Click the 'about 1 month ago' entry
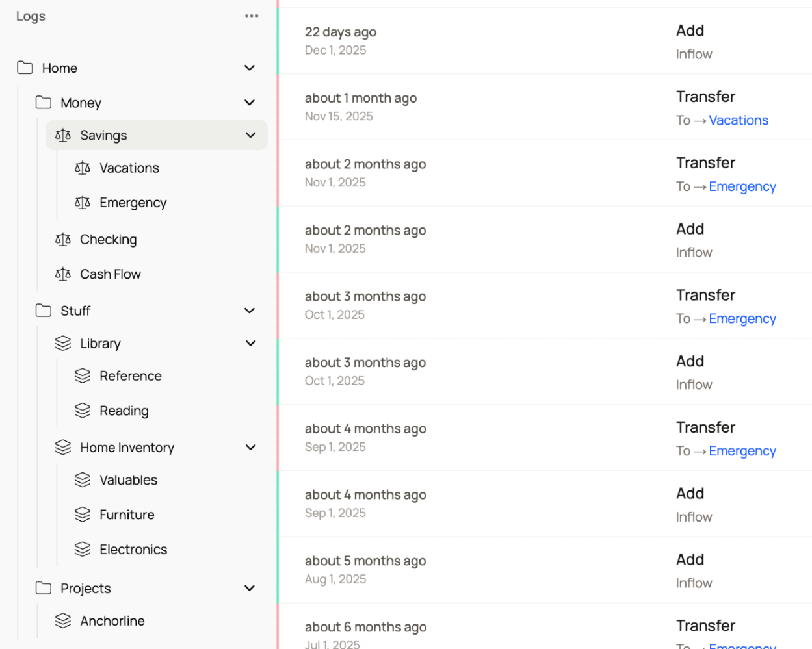The height and width of the screenshot is (649, 812). pyautogui.click(x=361, y=98)
